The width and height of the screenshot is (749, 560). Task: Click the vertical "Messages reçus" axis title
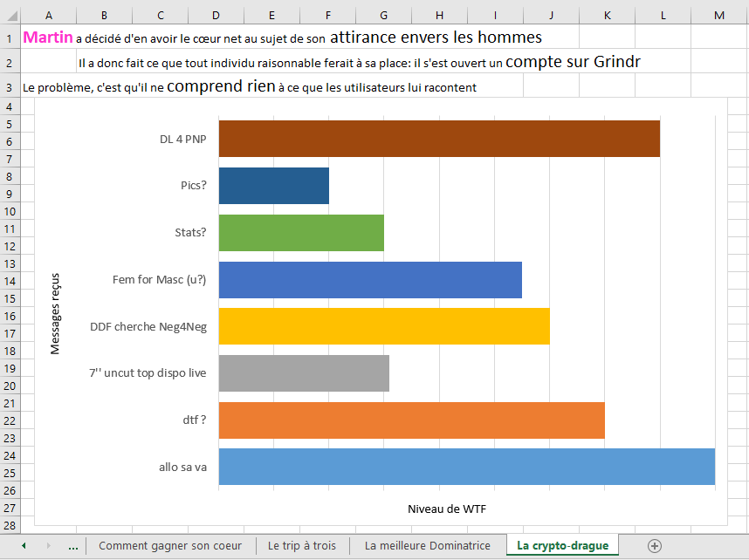[x=56, y=313]
